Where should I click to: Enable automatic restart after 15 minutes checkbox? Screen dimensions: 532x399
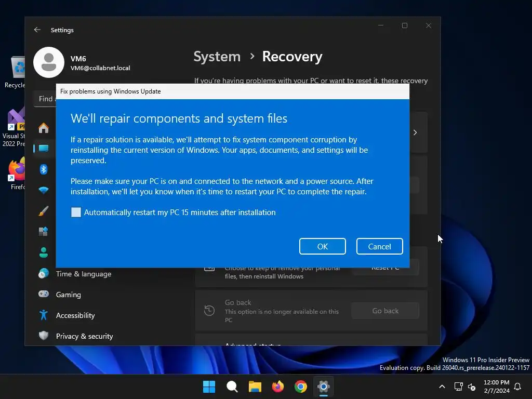tap(76, 212)
